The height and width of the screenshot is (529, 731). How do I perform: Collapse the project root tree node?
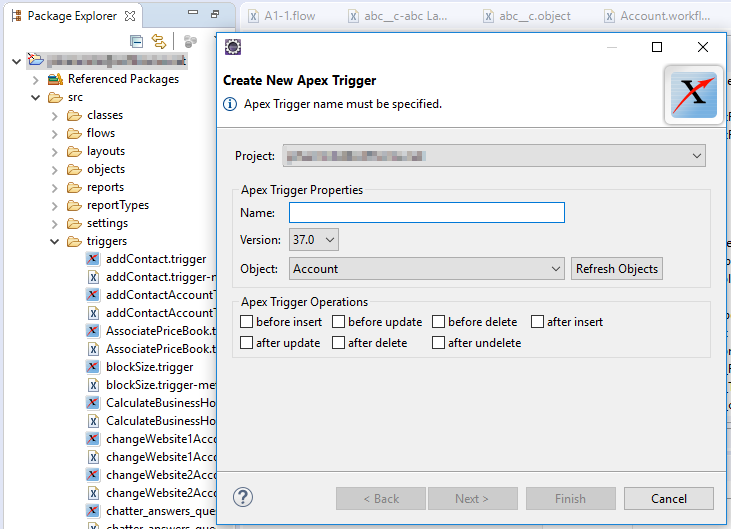pos(16,61)
